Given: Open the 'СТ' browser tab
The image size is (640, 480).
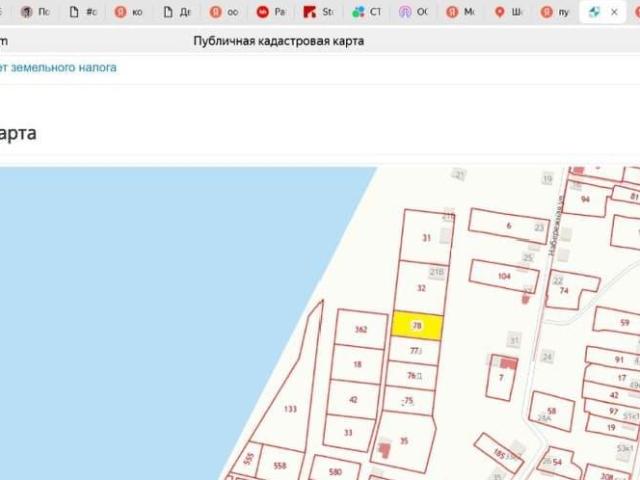Looking at the screenshot, I should point(366,12).
